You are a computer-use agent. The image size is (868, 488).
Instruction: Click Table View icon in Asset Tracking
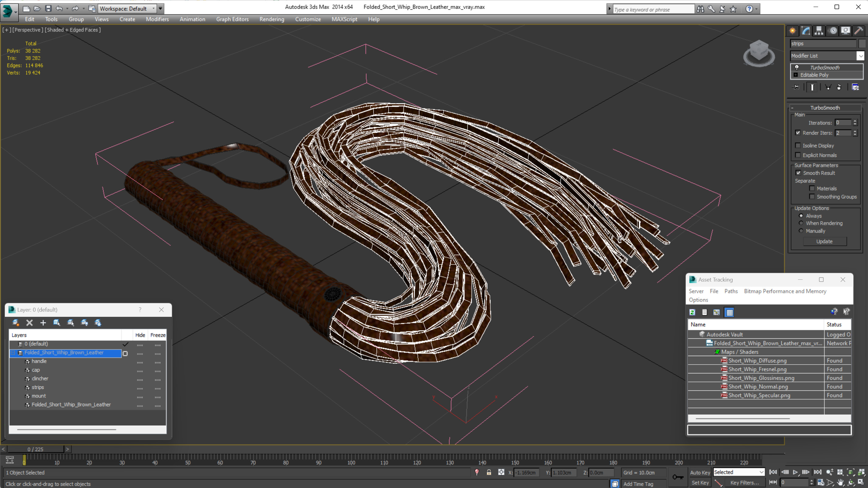coord(730,312)
